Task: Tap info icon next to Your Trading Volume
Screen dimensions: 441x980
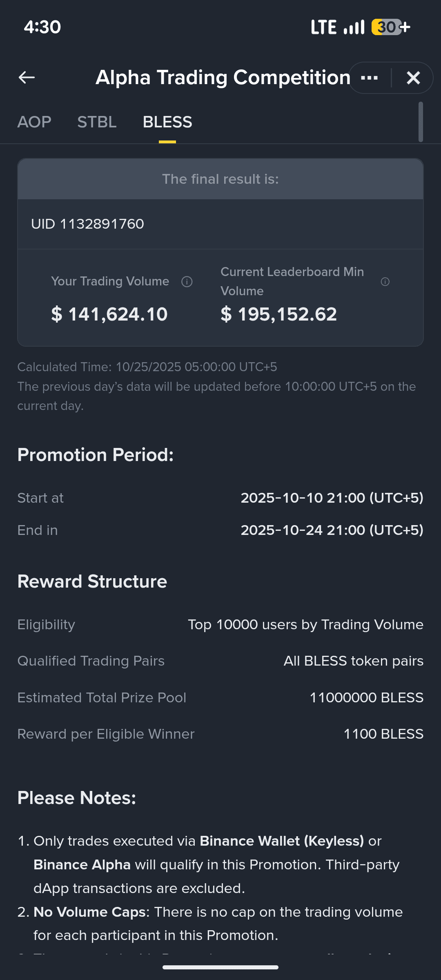Action: click(x=187, y=282)
